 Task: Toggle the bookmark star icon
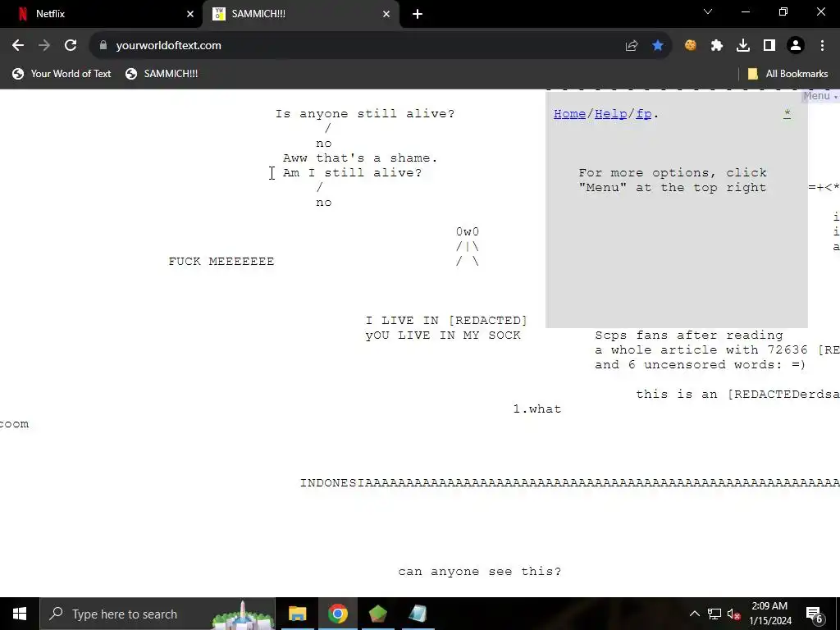click(x=658, y=46)
